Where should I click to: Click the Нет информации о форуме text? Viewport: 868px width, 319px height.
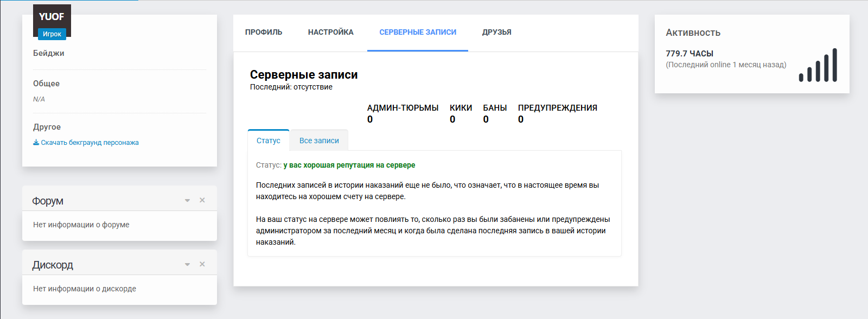click(x=81, y=225)
